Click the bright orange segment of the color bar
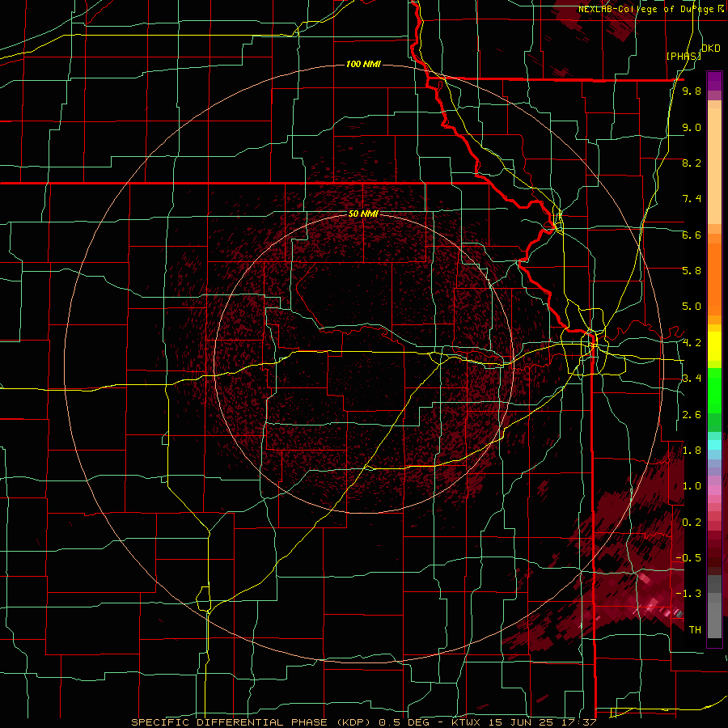The height and width of the screenshot is (728, 728). coord(714,280)
